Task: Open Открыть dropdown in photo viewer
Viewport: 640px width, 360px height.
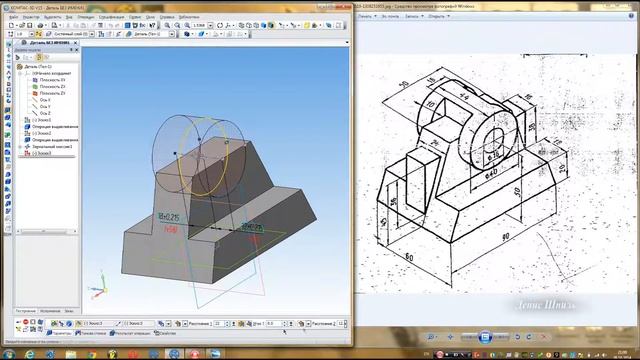Action: pyautogui.click(x=439, y=16)
